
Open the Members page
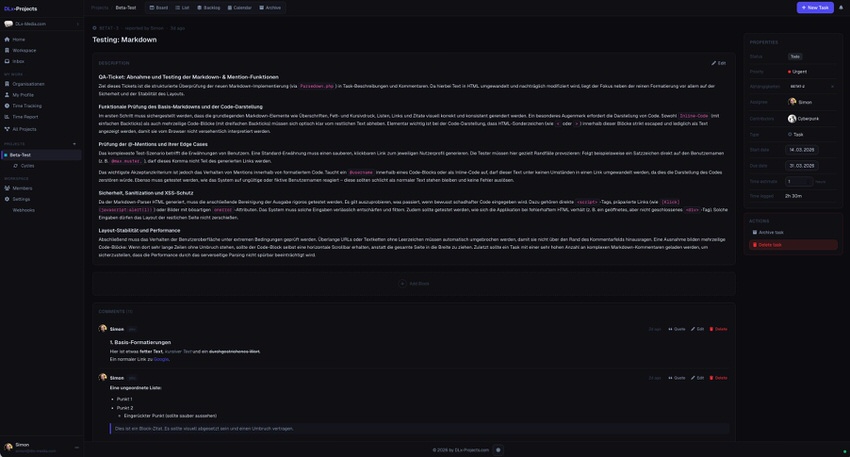21,188
